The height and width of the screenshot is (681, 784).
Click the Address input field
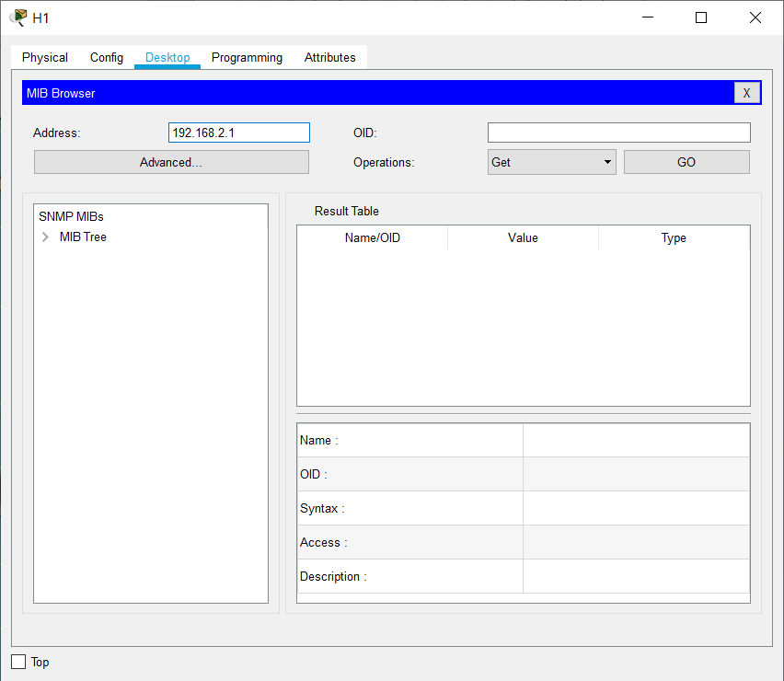click(x=239, y=133)
